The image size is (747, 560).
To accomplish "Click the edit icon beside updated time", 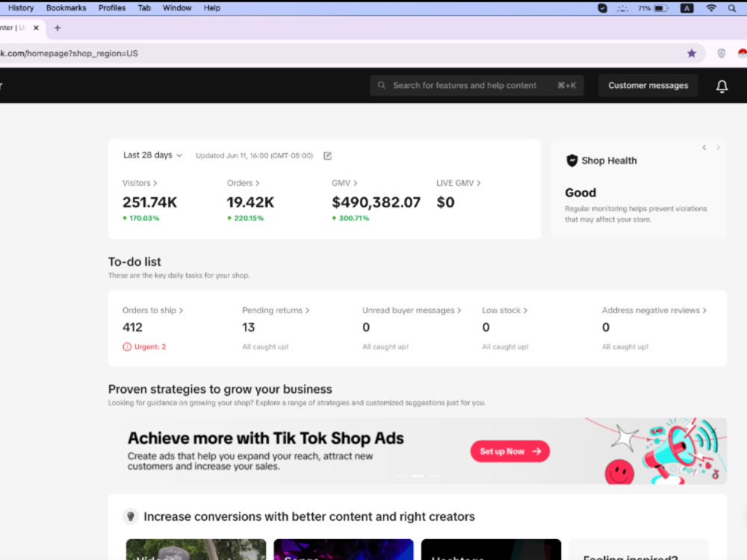I will [x=327, y=156].
